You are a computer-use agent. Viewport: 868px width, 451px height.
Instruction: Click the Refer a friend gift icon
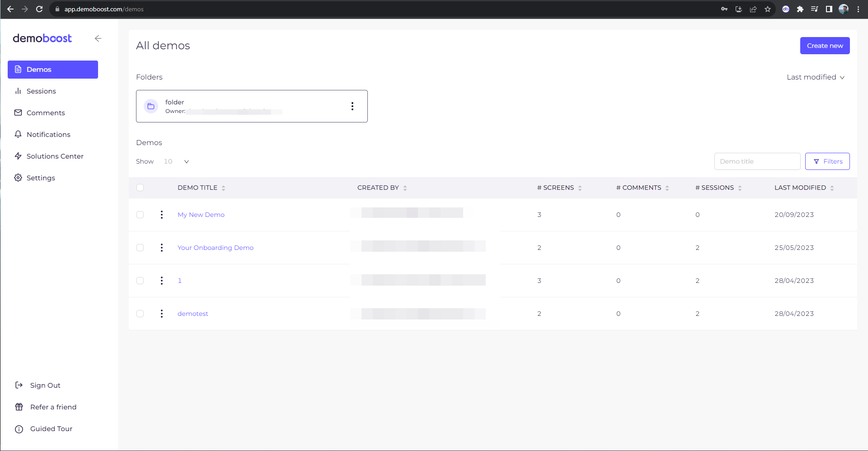click(19, 407)
